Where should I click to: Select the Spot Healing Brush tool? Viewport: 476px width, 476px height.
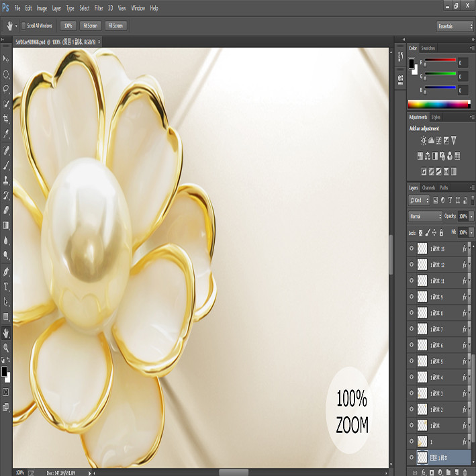tap(6, 150)
